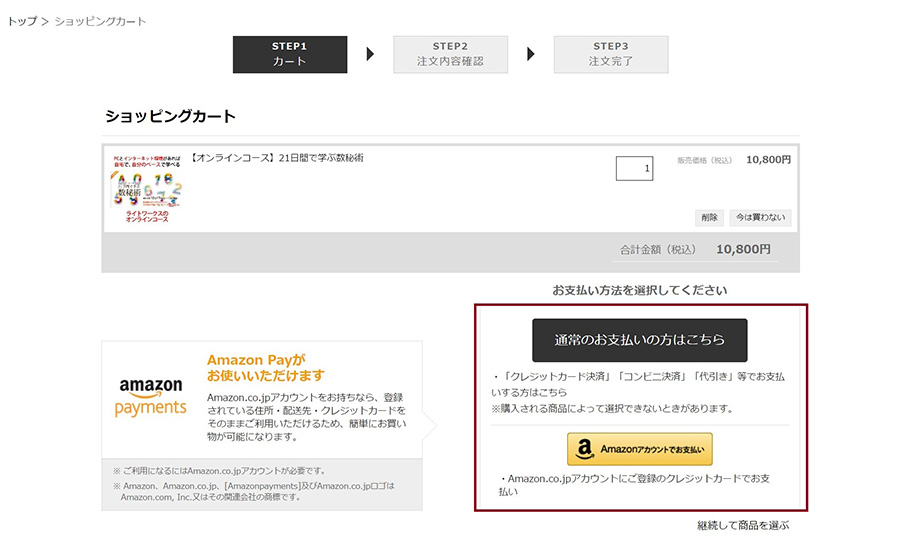Click the Amazonアカウントでお支払い button
900x555 pixels.
pos(640,449)
